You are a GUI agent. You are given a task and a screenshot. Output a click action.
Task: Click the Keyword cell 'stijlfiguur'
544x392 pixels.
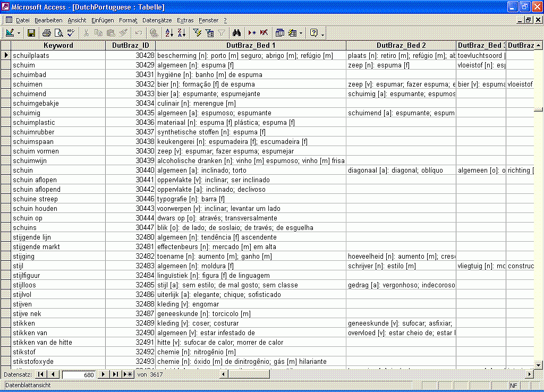[58, 276]
